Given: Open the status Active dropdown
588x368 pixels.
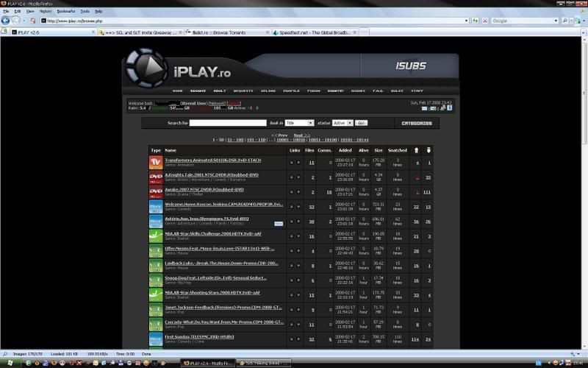Looking at the screenshot, I should pos(343,123).
